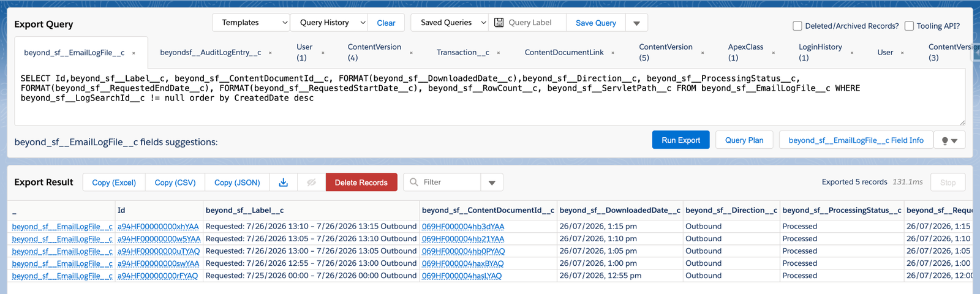The height and width of the screenshot is (294, 980).
Task: Close the beyond_sf__EmailLogFile__c query tab
Action: [134, 53]
